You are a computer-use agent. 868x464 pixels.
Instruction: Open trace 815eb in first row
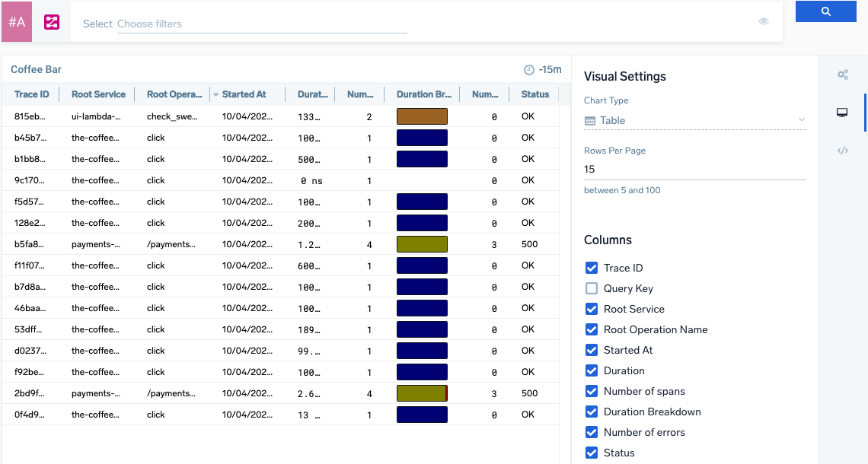(x=30, y=116)
